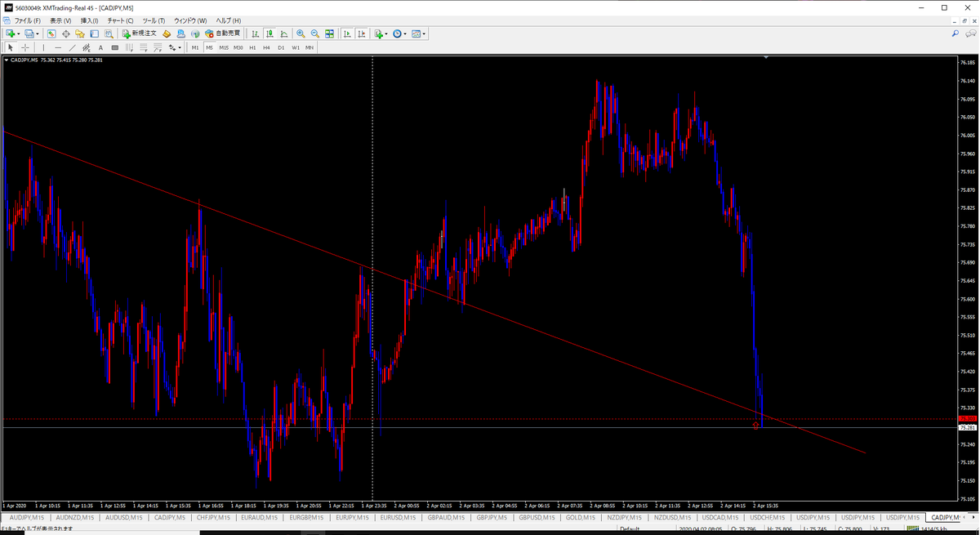Toggle Chart Shift from right border

tap(361, 33)
